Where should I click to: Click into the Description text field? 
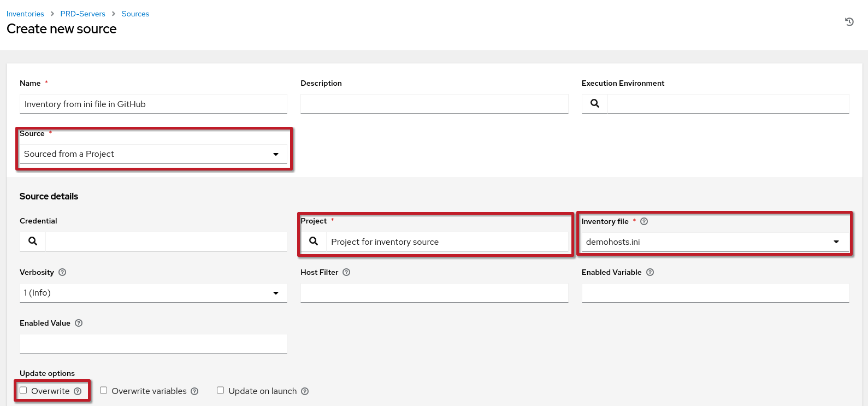[x=434, y=104]
